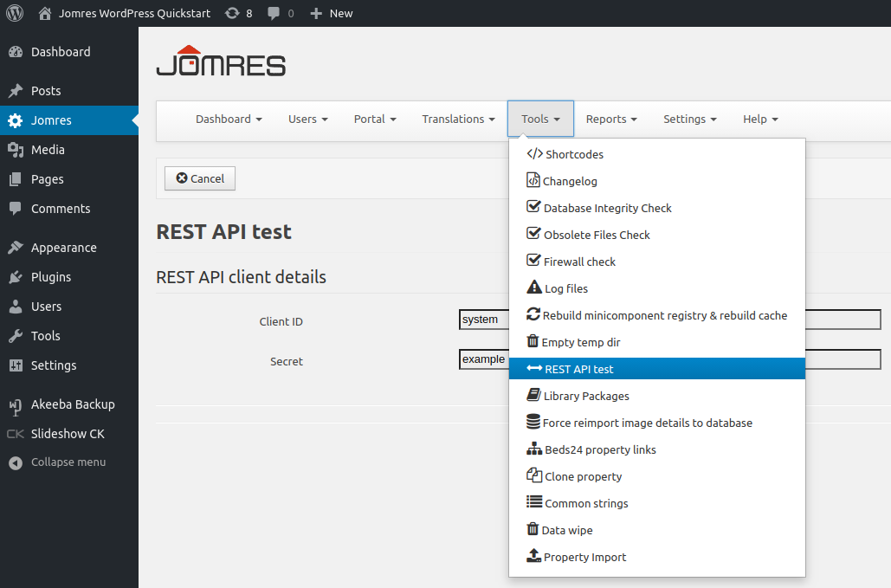Click the Tools wrench icon in sidebar
Viewport: 891px width, 588px height.
pos(16,336)
